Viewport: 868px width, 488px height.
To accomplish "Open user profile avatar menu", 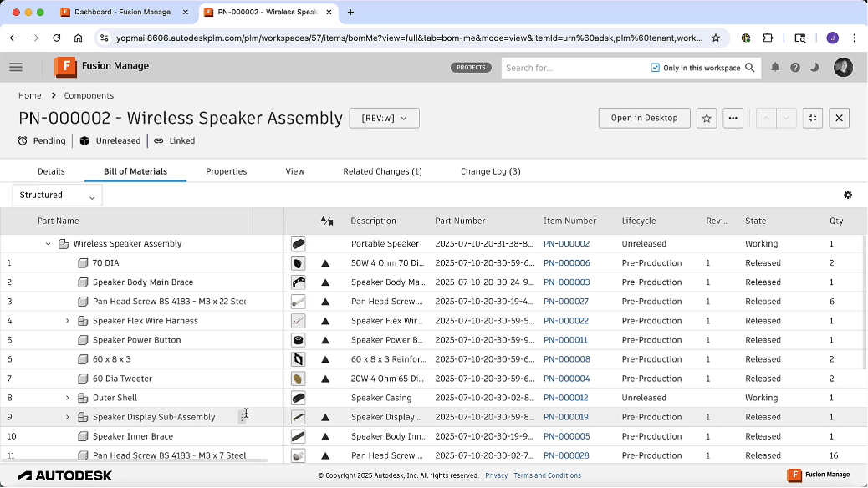I will (843, 67).
